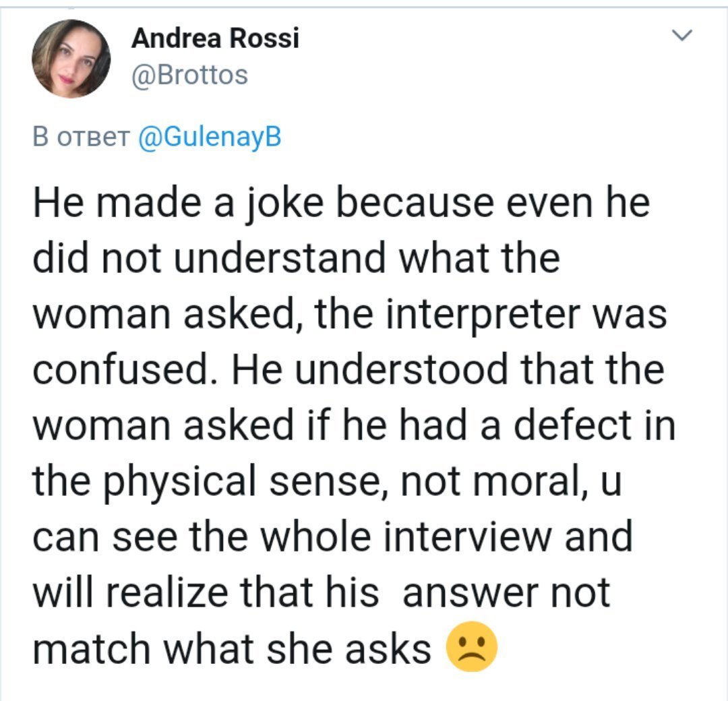
Task: Open the @GulenayB reply mention link
Action: click(208, 138)
